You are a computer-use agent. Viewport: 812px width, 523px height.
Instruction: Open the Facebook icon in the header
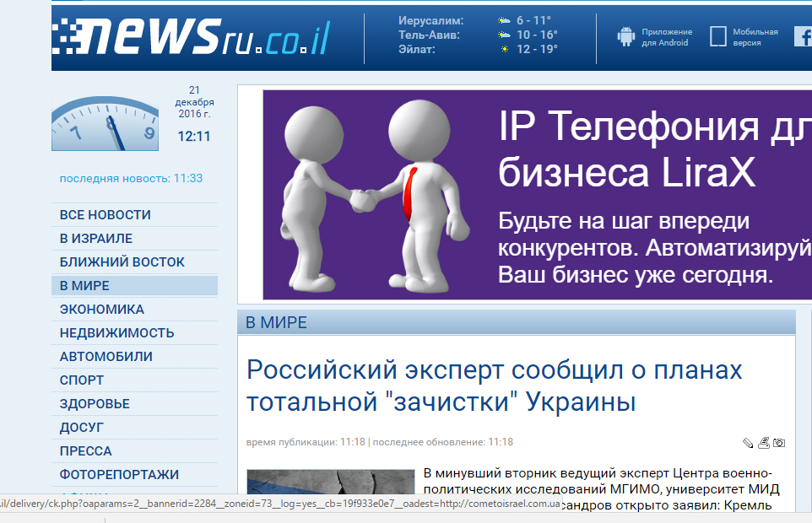pos(804,37)
